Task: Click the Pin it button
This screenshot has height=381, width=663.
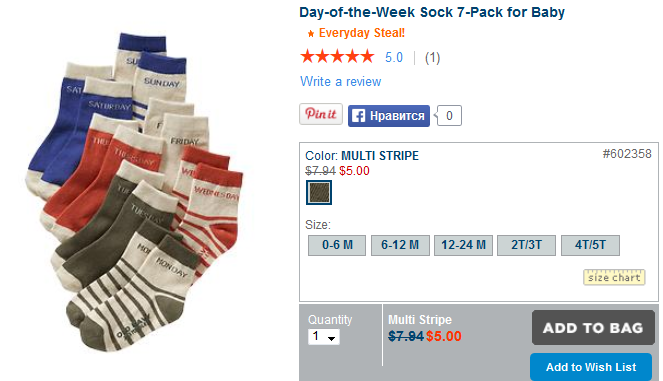Action: tap(321, 114)
